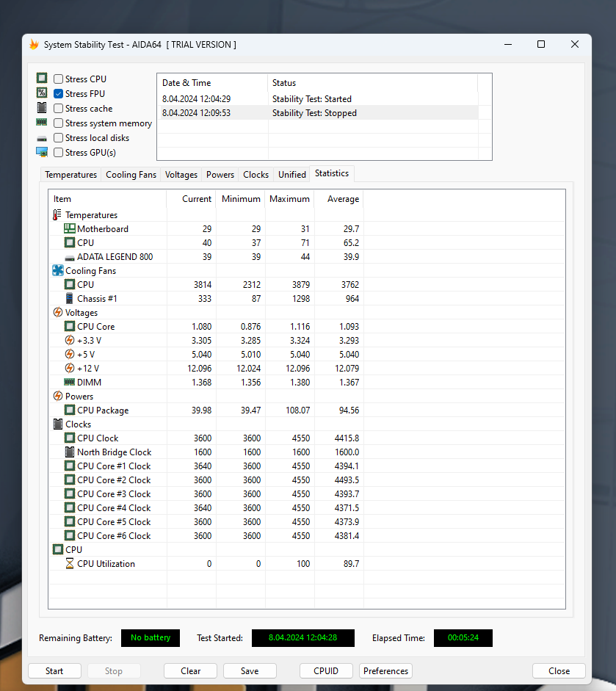Click the Stress cache chip icon
Viewport: 616px width, 691px height.
tap(42, 108)
